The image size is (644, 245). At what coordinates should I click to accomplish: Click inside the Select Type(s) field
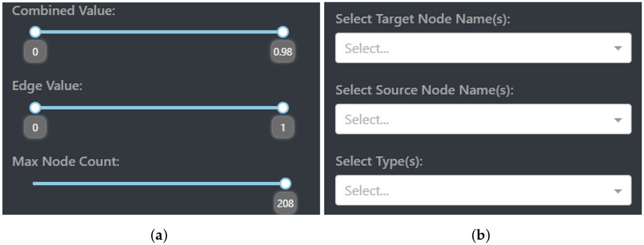pos(483,190)
